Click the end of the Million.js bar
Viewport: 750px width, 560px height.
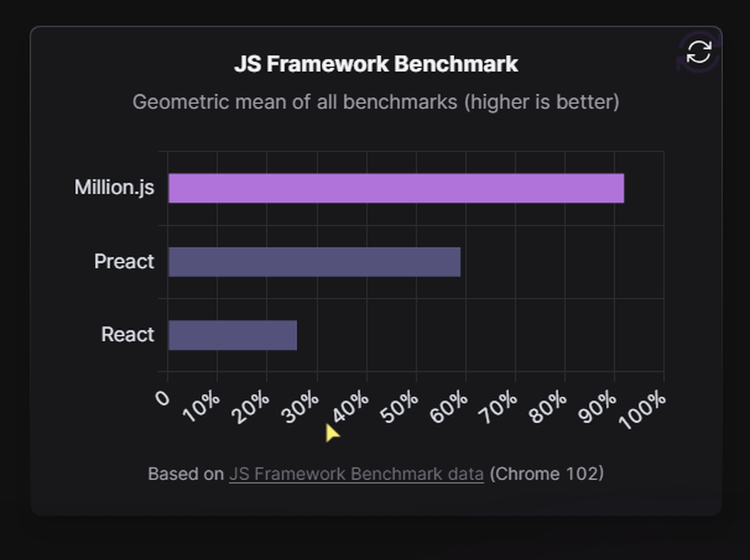point(621,187)
